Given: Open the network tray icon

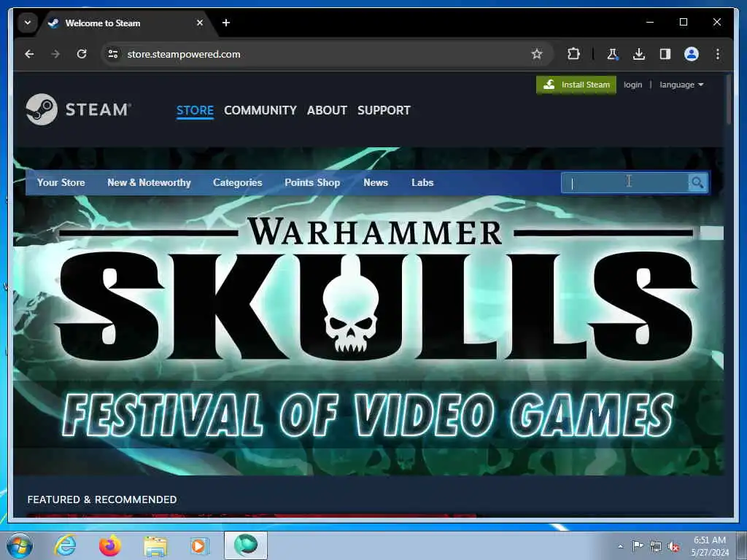Looking at the screenshot, I should tap(656, 547).
